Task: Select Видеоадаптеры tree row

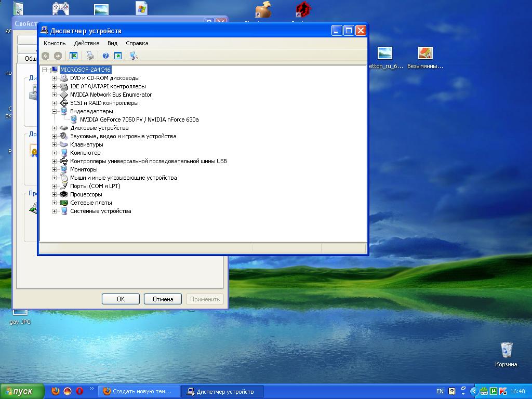Action: pos(91,111)
